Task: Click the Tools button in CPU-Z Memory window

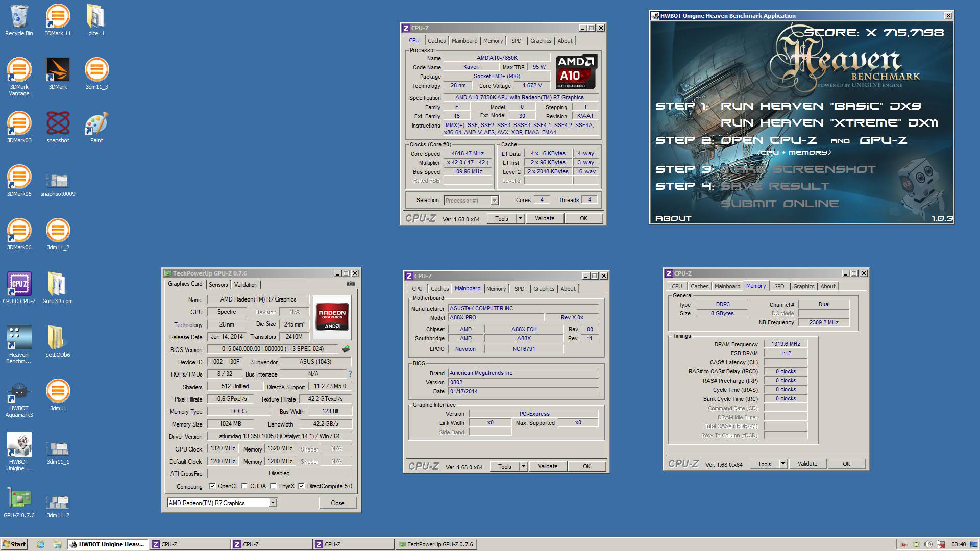Action: pyautogui.click(x=764, y=464)
